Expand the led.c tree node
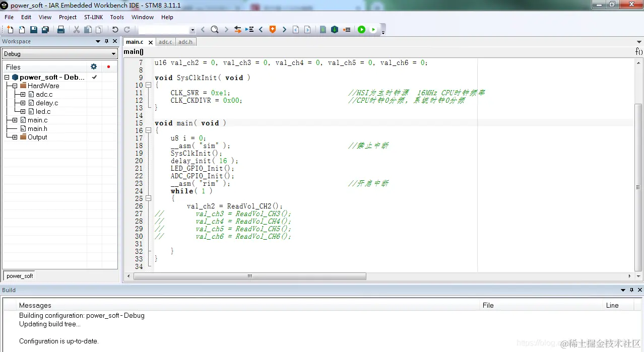The height and width of the screenshot is (352, 644). coord(23,112)
